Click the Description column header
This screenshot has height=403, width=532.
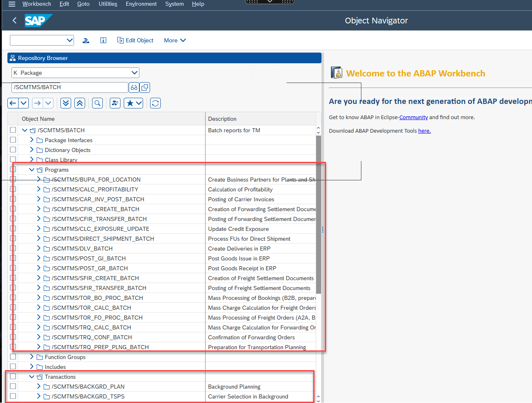click(261, 119)
